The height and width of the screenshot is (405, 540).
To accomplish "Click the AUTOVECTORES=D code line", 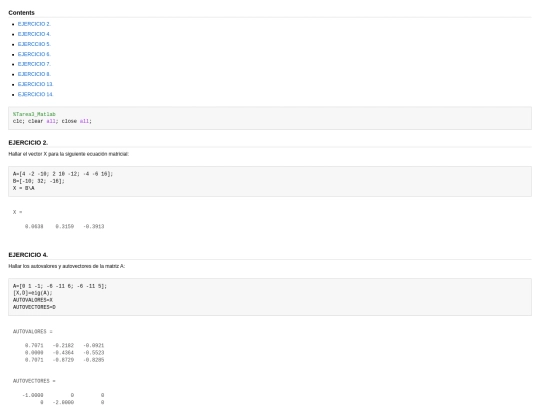I will point(34,307).
